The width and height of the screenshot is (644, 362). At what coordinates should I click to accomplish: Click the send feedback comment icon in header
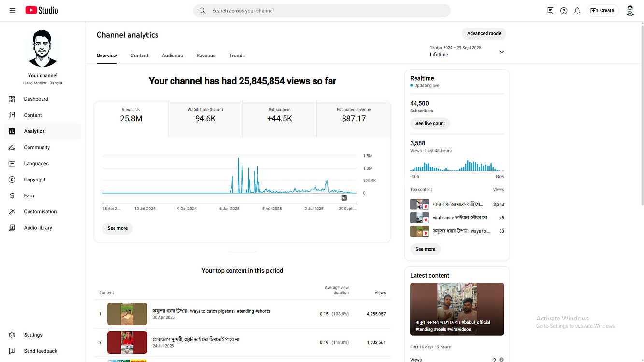pyautogui.click(x=550, y=11)
